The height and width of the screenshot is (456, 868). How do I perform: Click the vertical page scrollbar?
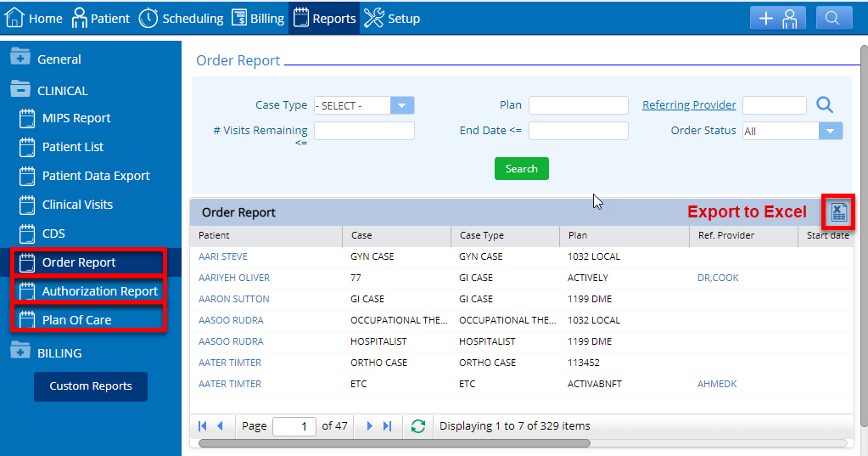864,236
